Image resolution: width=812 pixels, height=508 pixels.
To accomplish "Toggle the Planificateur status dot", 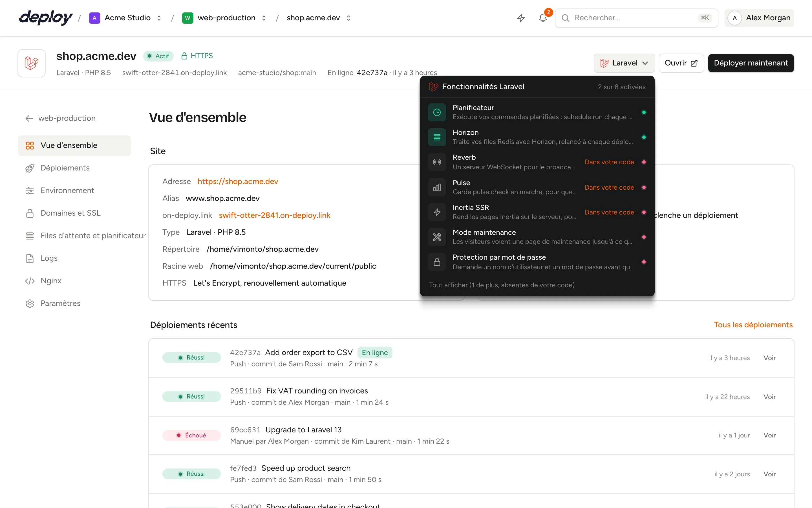I will click(644, 112).
